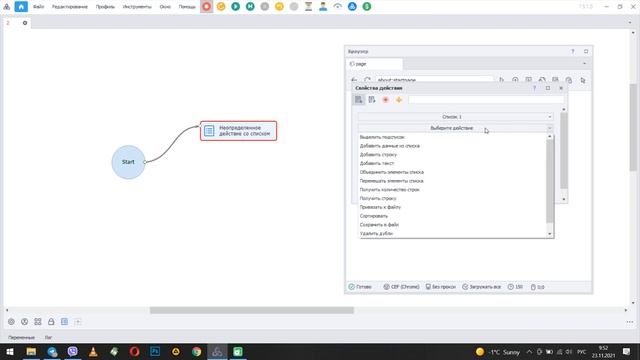Click the browser back arrow icon
This screenshot has width=640, height=360.
click(x=354, y=80)
